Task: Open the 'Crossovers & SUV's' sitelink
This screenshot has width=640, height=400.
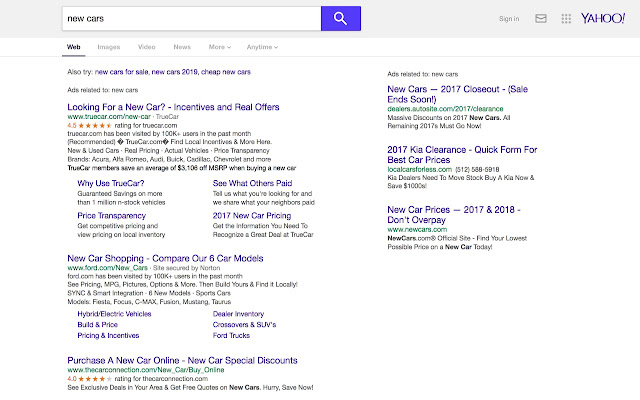Action: [x=244, y=324]
